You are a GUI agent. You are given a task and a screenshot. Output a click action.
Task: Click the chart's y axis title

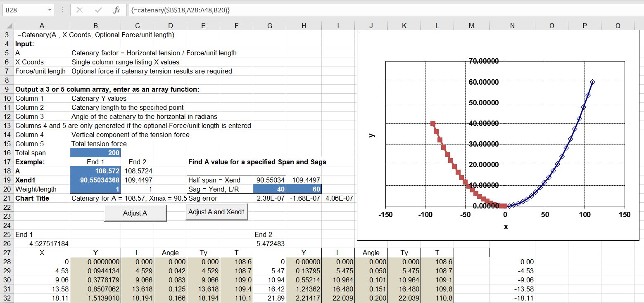(x=371, y=135)
